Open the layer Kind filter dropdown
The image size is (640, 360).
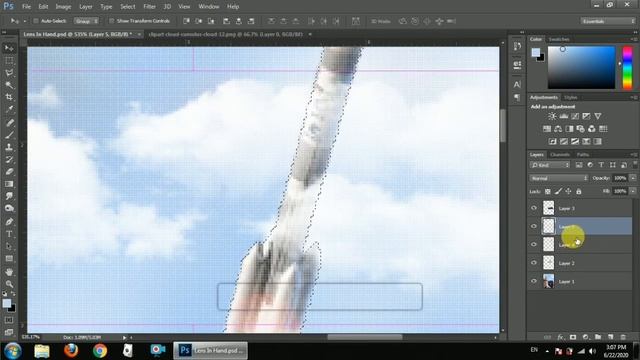click(x=550, y=165)
